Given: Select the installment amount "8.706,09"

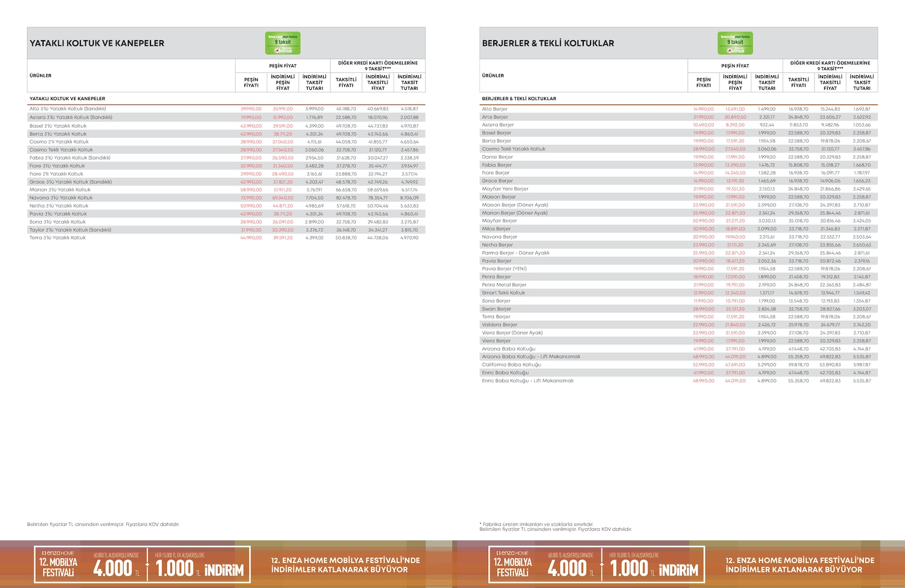Looking at the screenshot, I should (410, 198).
